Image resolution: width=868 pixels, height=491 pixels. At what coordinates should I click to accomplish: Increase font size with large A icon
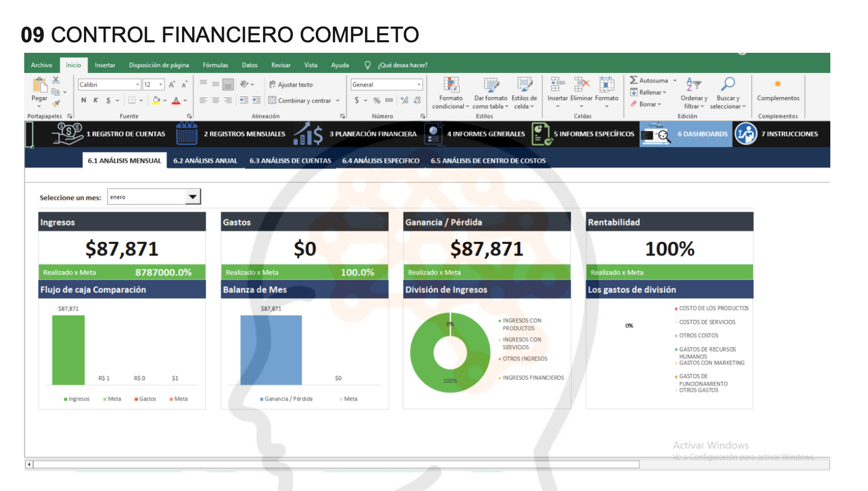[x=172, y=85]
